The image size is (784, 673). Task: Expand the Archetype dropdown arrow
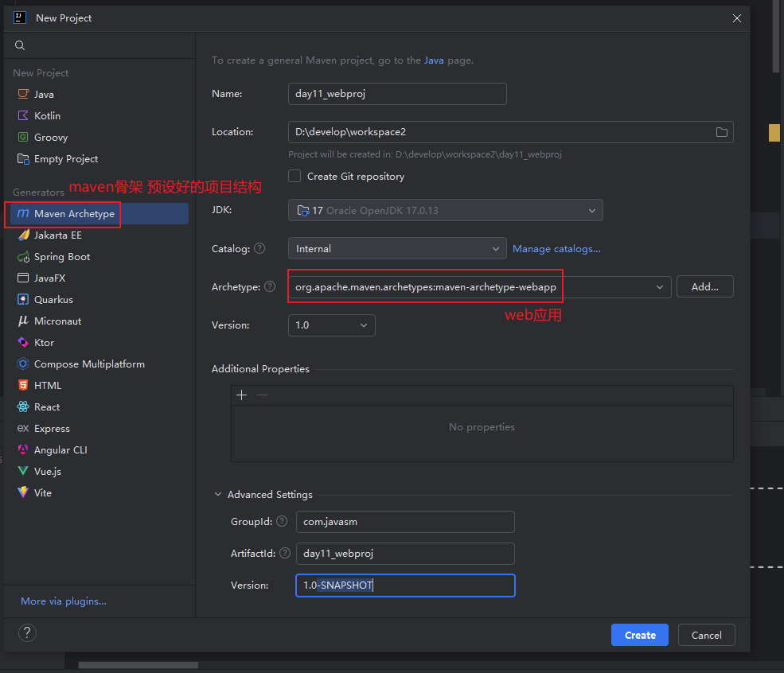click(660, 287)
